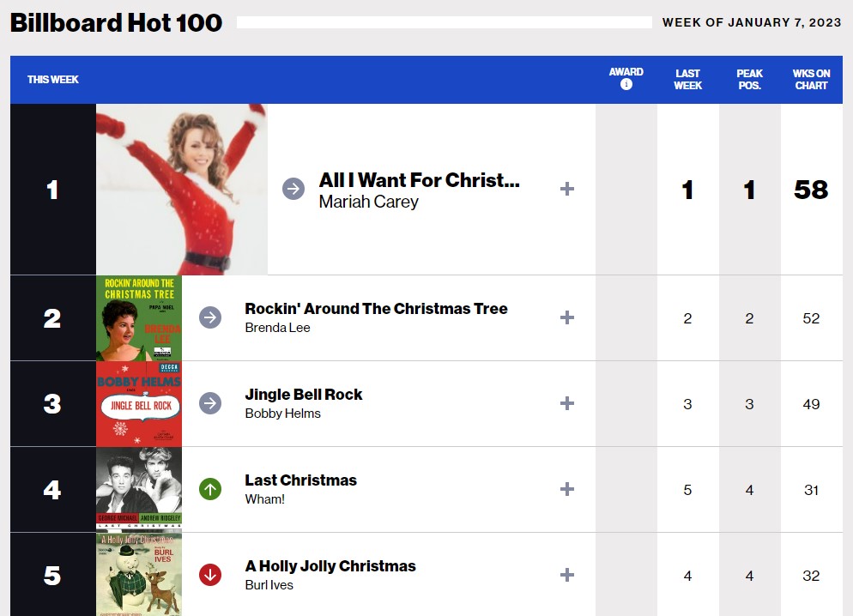Open Mariah Carey artist link
Viewport: 853px width, 616px height.
(368, 202)
